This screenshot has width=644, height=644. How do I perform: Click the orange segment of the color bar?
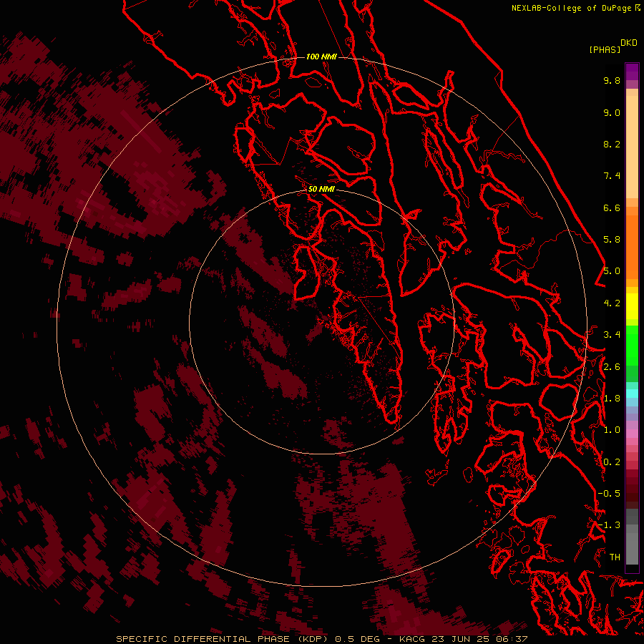click(x=632, y=246)
